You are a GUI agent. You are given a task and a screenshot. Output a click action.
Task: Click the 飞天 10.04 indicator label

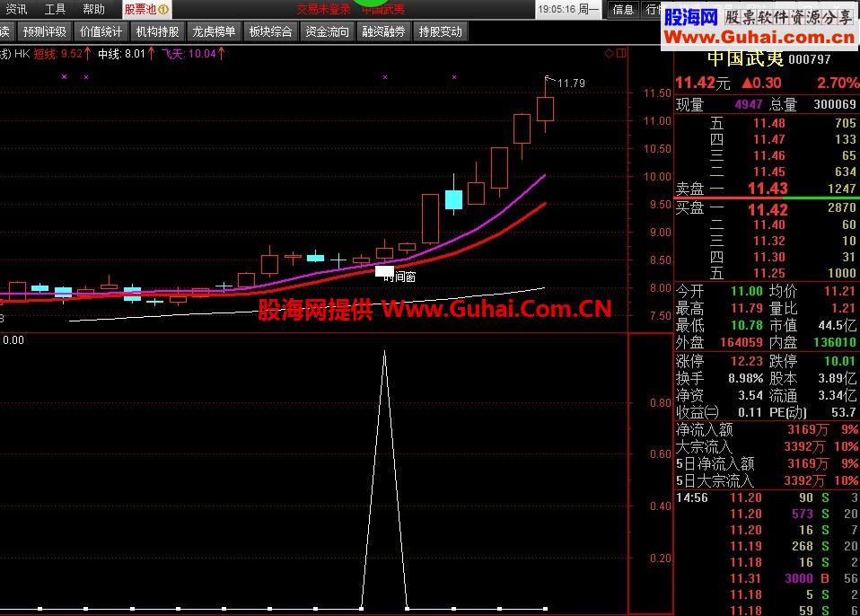tap(193, 54)
